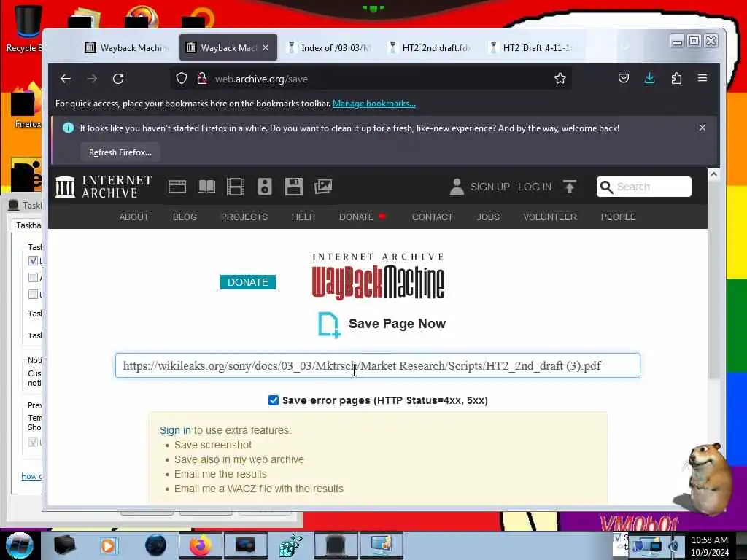Open the Manage bookmarks link
The width and height of the screenshot is (747, 560).
point(374,104)
